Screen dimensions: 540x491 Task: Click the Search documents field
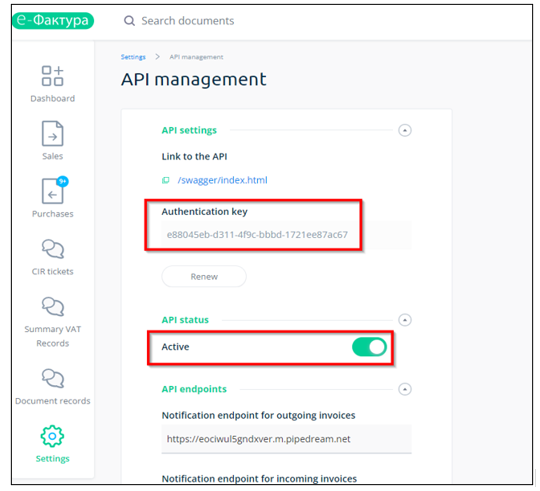(x=188, y=21)
